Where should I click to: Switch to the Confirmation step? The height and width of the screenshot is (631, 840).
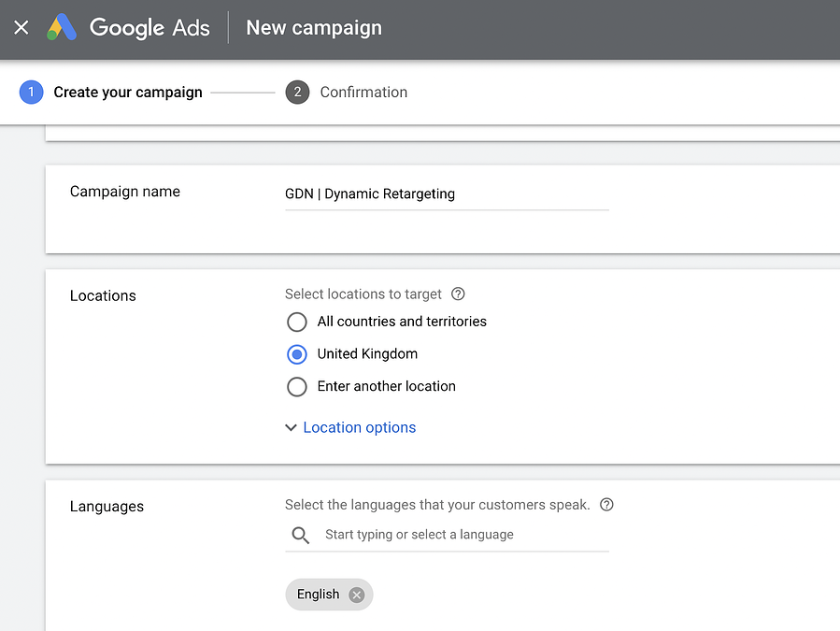(x=363, y=92)
